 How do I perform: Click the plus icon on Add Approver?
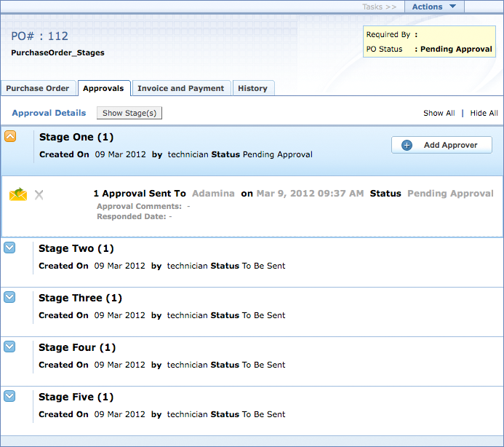coord(407,145)
